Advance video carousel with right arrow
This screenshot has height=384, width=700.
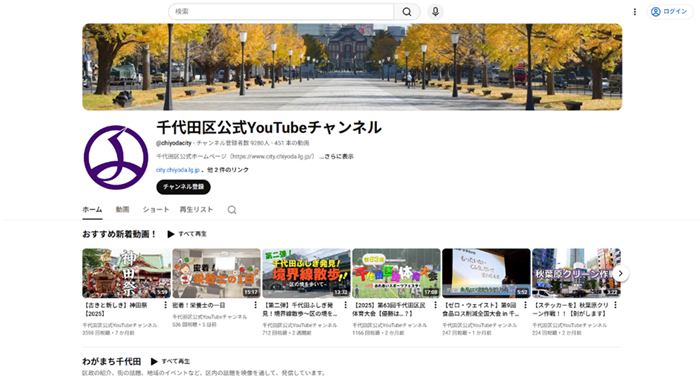pyautogui.click(x=620, y=273)
